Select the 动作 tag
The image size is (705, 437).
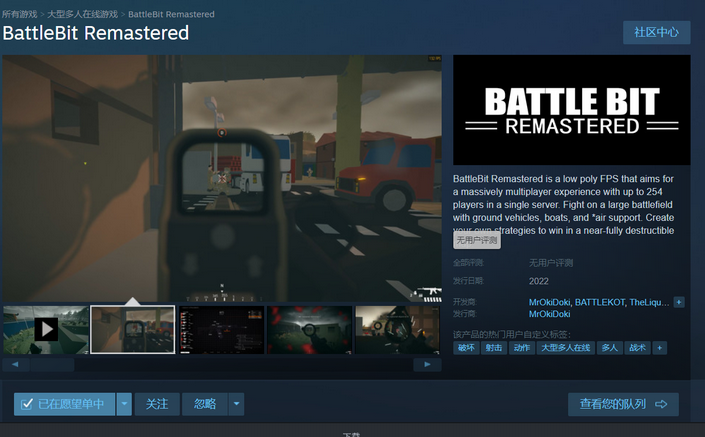pyautogui.click(x=522, y=348)
